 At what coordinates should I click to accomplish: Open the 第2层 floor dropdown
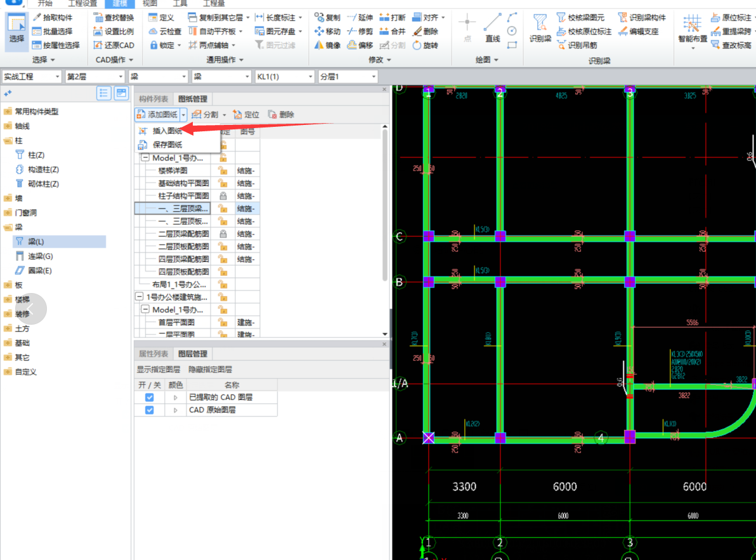click(x=95, y=77)
